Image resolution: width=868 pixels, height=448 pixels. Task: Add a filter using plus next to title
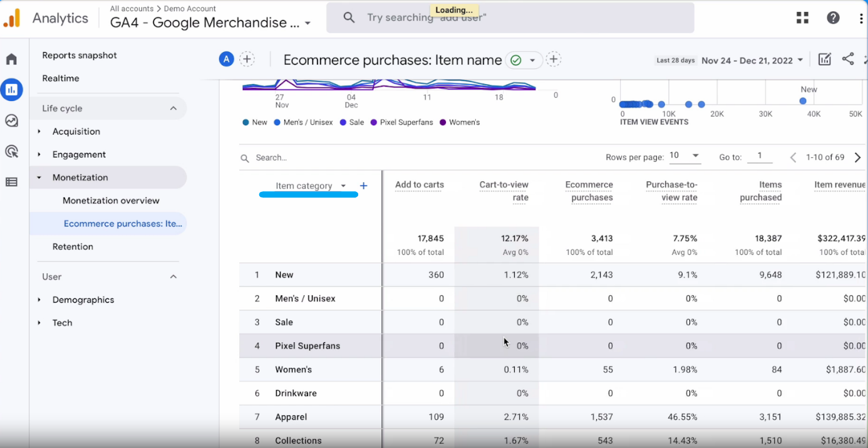[x=553, y=60]
